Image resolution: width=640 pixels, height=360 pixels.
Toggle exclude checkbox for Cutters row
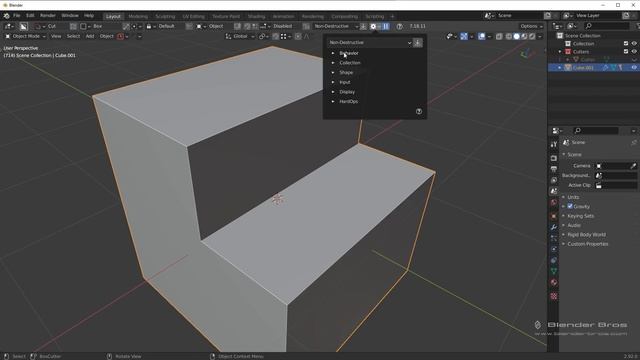coord(626,52)
